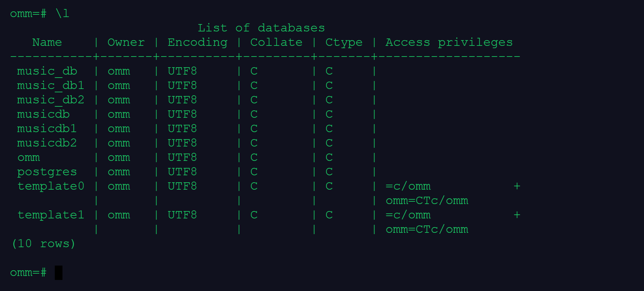The width and height of the screenshot is (644, 291).
Task: Select the template0 database name
Action: [51, 186]
